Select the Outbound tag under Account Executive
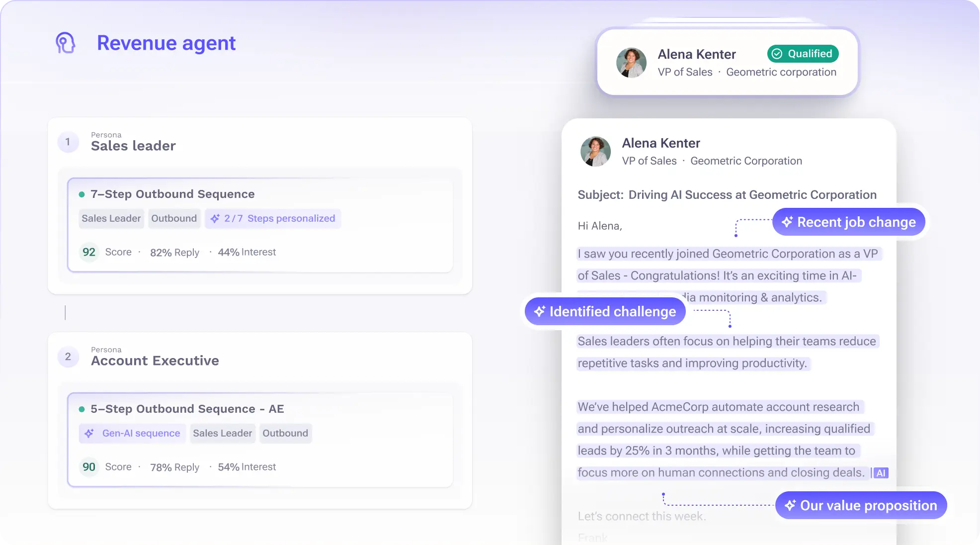Screen dimensions: 980x545 coord(285,433)
